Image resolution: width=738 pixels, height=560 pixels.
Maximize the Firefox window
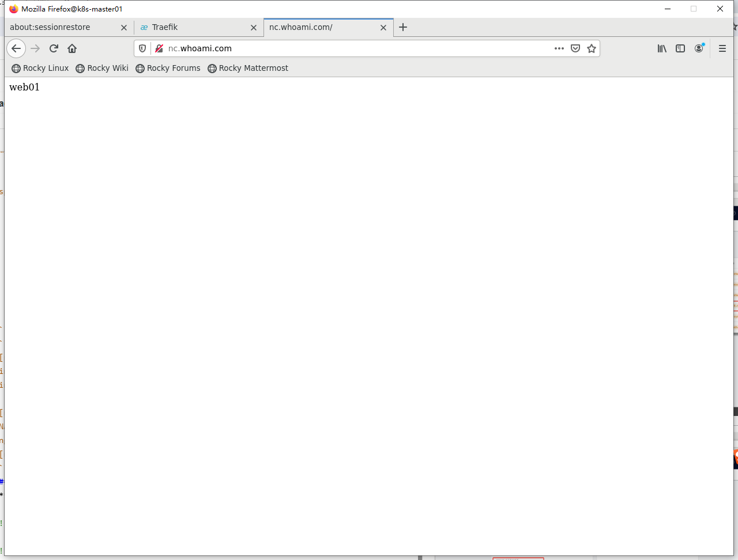tap(694, 9)
